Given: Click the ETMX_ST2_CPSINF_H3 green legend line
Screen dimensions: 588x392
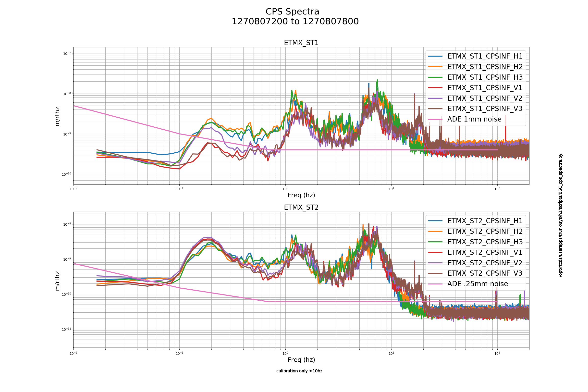Looking at the screenshot, I should coord(435,242).
